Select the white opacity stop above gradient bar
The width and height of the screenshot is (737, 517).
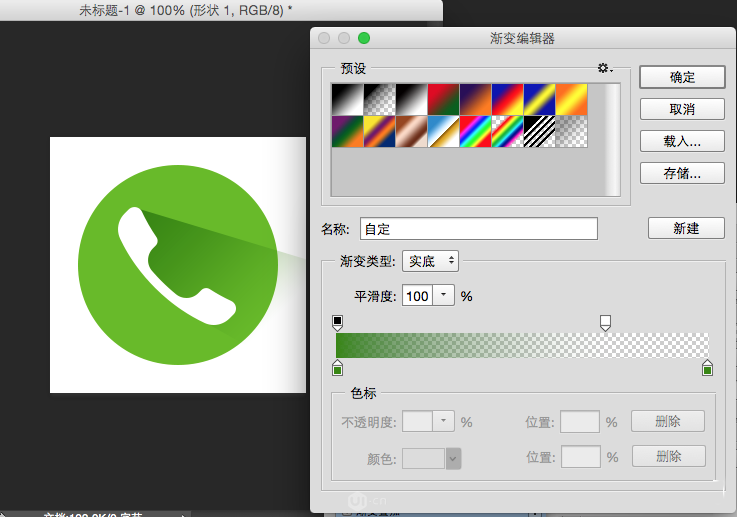click(605, 323)
